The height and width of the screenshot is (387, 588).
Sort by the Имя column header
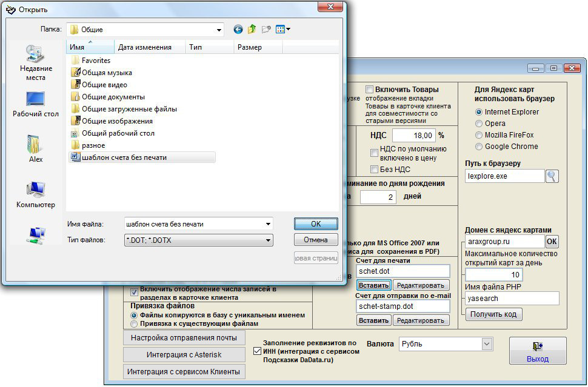point(90,47)
